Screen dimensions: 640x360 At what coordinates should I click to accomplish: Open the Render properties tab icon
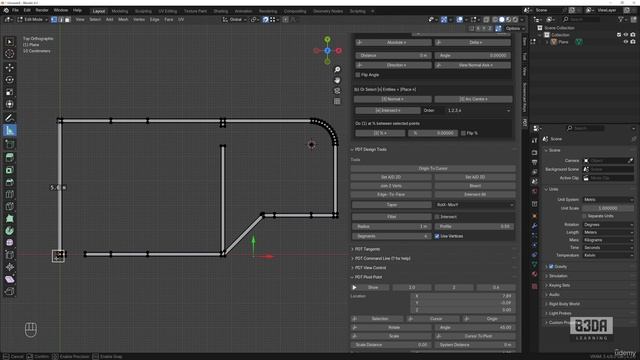534,152
